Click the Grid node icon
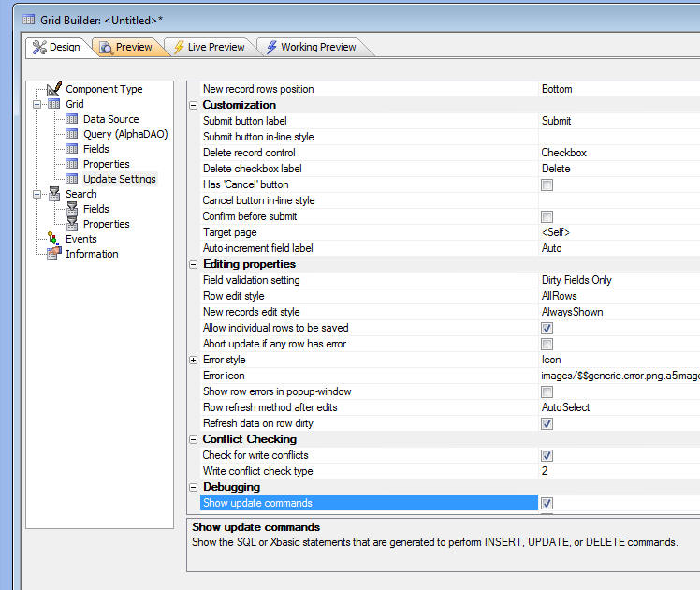Image resolution: width=700 pixels, height=590 pixels. point(54,104)
